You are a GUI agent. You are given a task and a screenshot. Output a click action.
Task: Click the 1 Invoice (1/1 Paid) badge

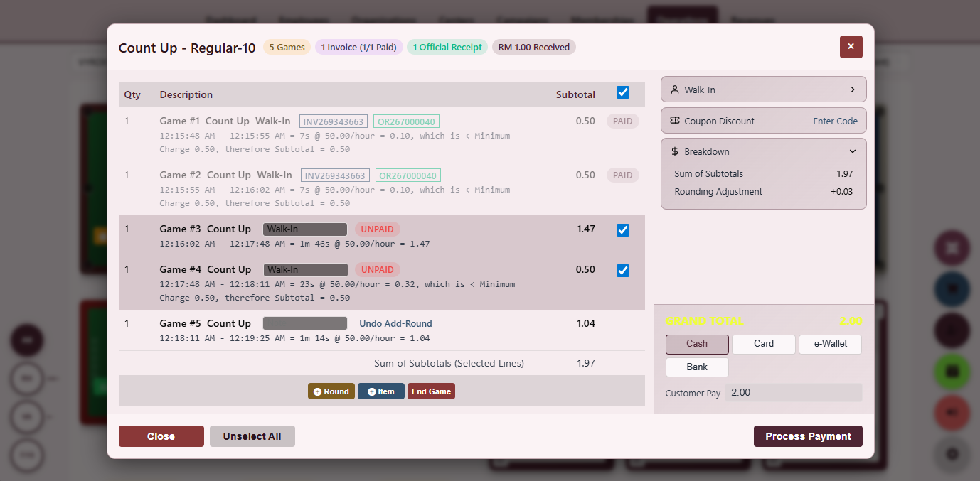(358, 48)
